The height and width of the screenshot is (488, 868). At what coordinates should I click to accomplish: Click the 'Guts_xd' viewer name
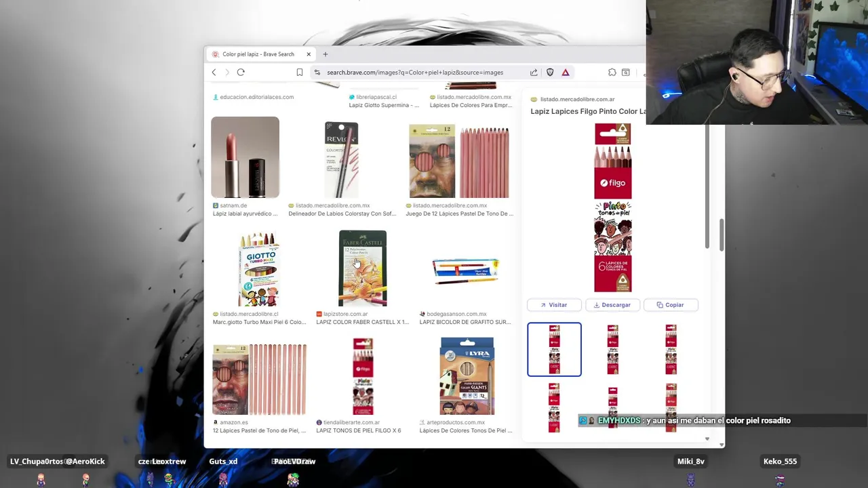[x=223, y=462]
